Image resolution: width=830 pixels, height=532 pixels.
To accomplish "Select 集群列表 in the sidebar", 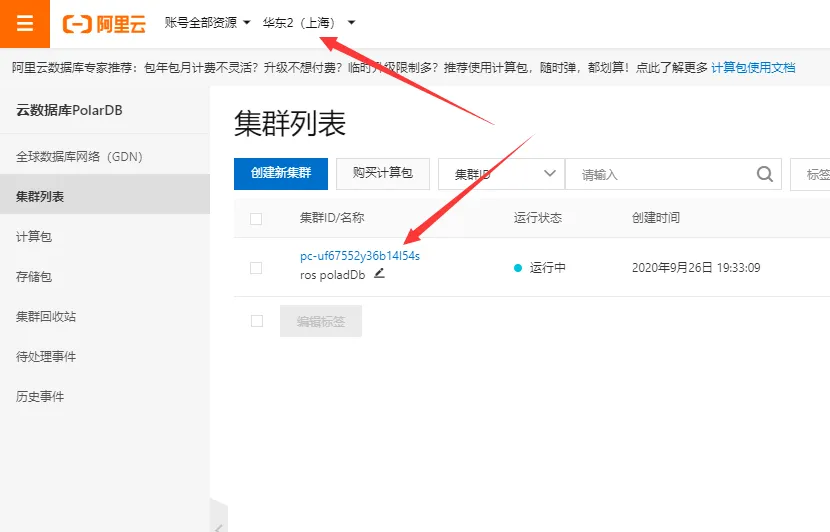I will click(105, 196).
